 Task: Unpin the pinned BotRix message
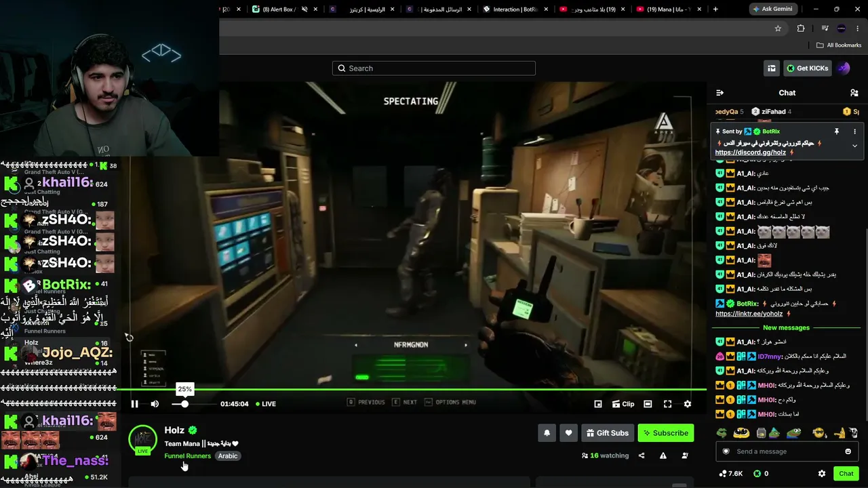point(837,131)
